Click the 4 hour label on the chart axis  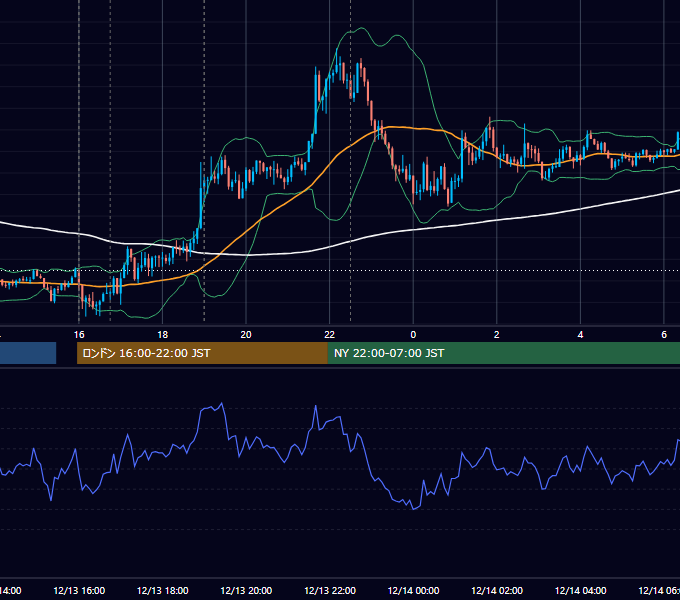(580, 335)
